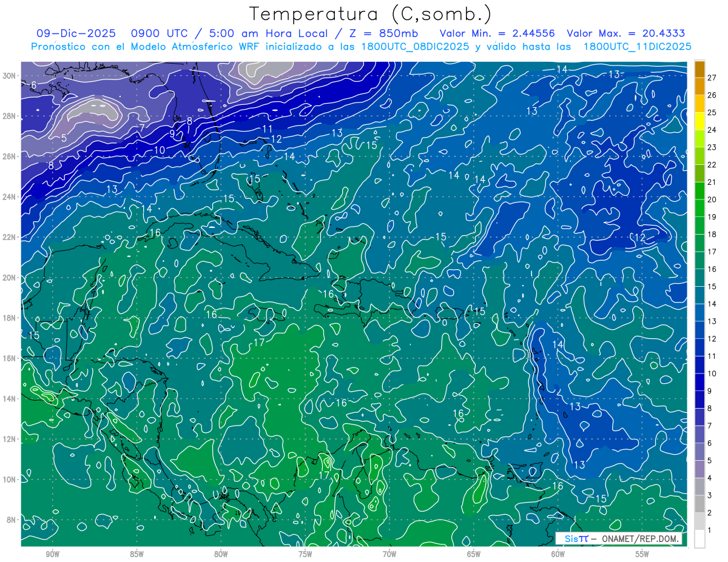
Task: Click the '28N' latitude axis label
Action: tap(10, 116)
